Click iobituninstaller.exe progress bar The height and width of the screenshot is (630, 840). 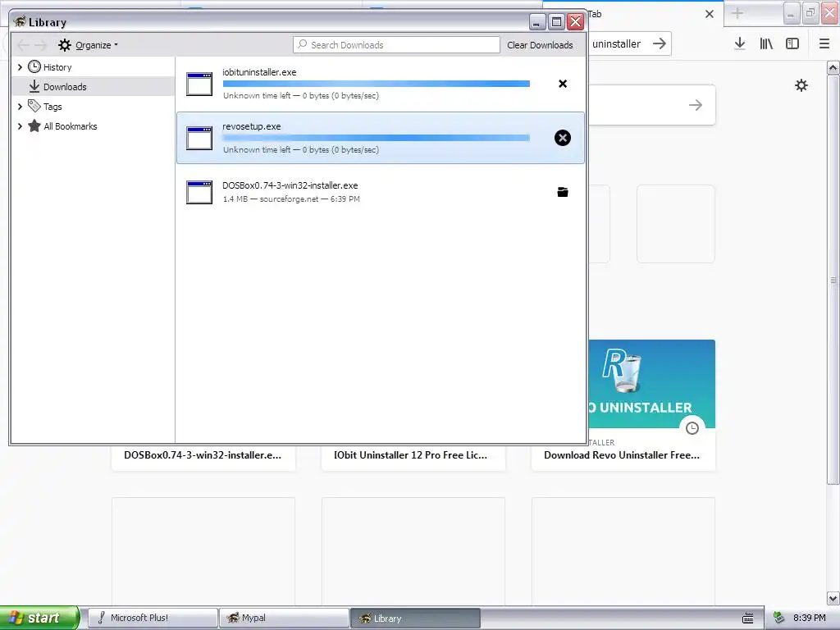click(376, 84)
